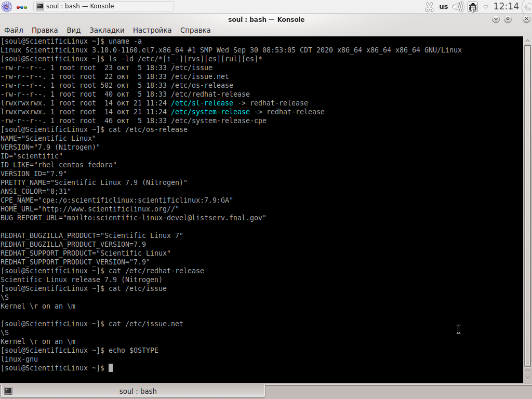Image resolution: width=532 pixels, height=399 pixels.
Task: Click the HOME_URL line
Action: click(89, 209)
